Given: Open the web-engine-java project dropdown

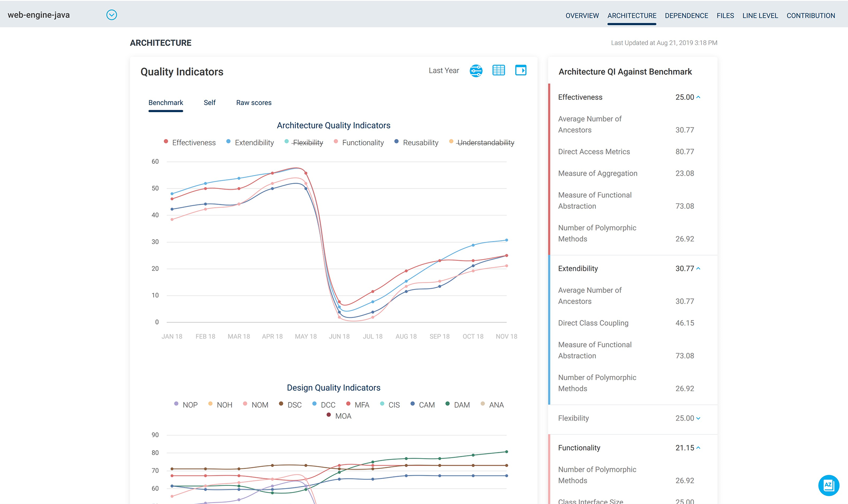Looking at the screenshot, I should 112,15.
